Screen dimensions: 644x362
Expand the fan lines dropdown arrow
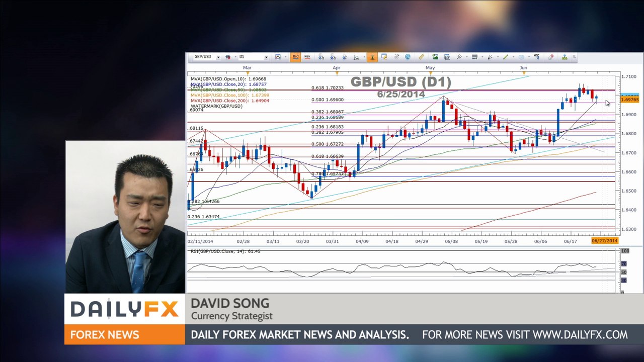click(x=497, y=57)
